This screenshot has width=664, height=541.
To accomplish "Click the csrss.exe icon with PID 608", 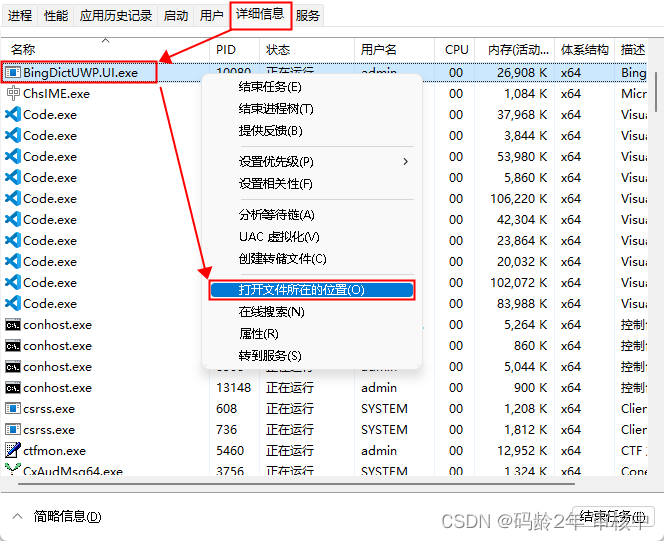I will click(13, 409).
